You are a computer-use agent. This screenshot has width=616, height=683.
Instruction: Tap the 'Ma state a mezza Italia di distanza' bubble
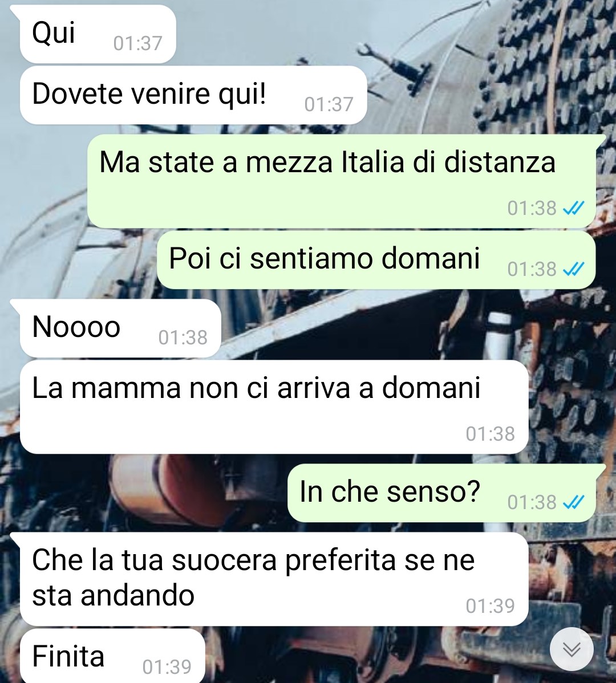click(x=342, y=181)
